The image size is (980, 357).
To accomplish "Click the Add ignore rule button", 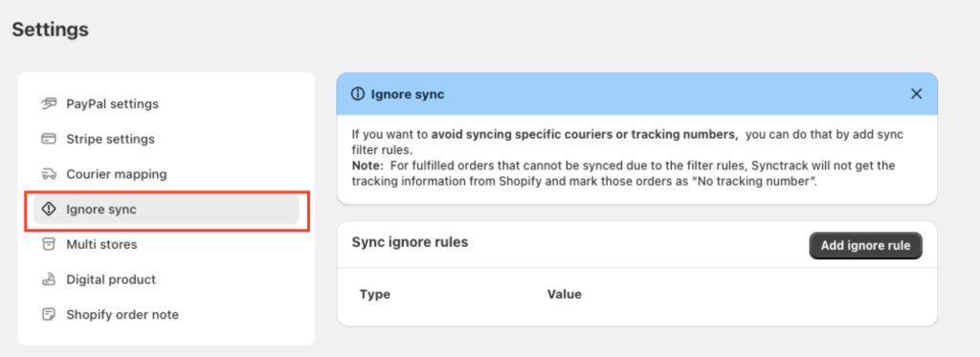I will pyautogui.click(x=865, y=246).
